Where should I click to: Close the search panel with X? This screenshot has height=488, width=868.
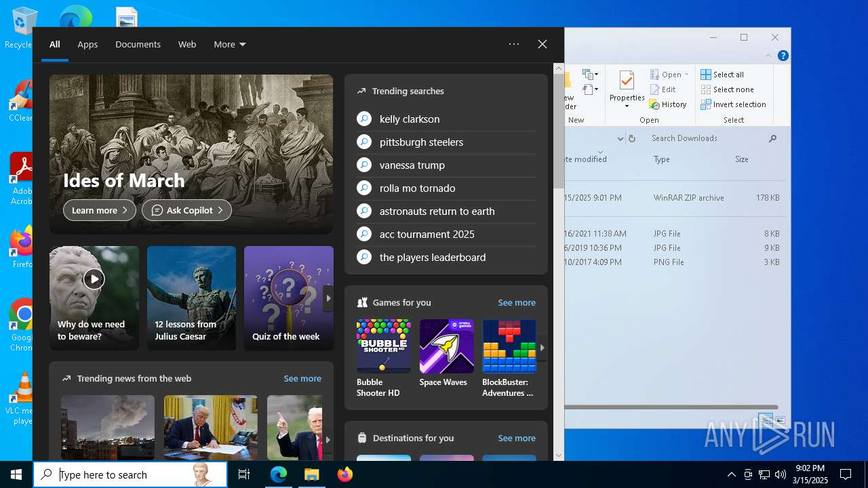[x=542, y=44]
